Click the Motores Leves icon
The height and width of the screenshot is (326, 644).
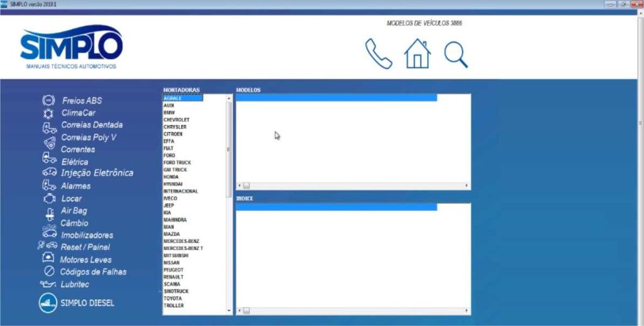(48, 258)
